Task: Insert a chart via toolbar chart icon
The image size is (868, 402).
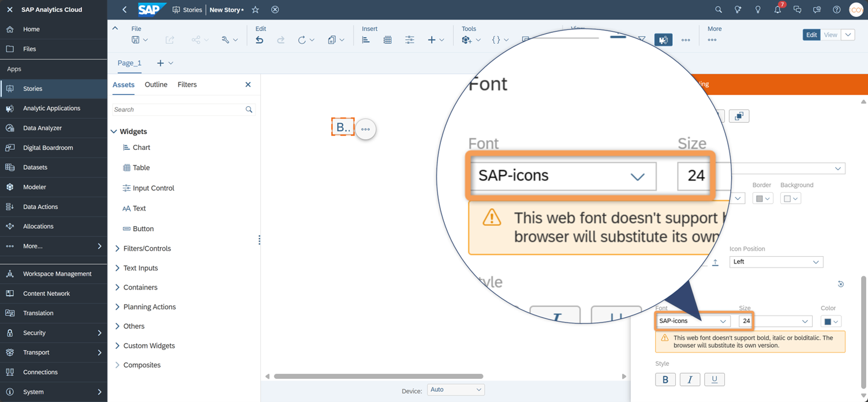Action: pos(366,40)
